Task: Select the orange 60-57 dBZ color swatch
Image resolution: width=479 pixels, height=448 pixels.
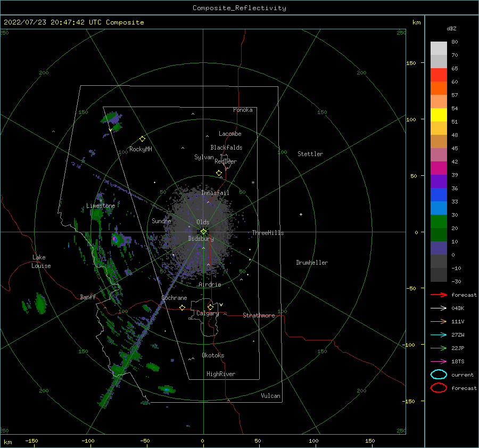Action: point(439,88)
